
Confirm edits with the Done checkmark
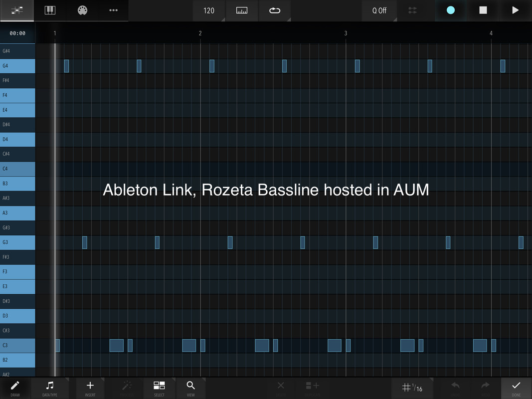tap(516, 388)
